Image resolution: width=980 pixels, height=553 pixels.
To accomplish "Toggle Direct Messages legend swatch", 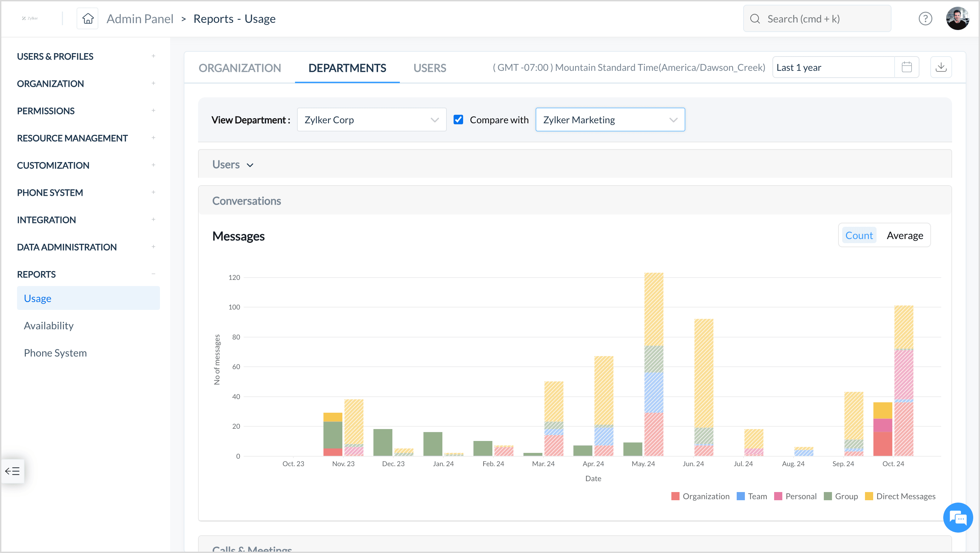I will [868, 496].
